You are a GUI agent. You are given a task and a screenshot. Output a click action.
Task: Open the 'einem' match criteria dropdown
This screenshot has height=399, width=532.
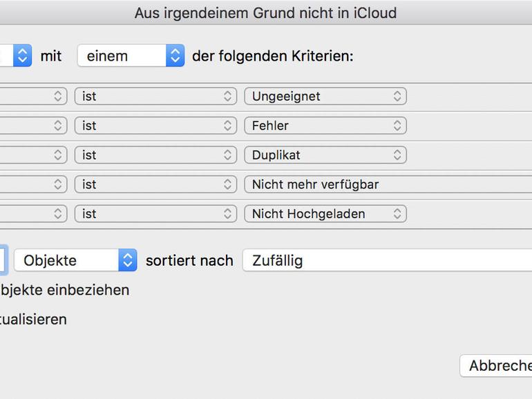click(x=131, y=56)
